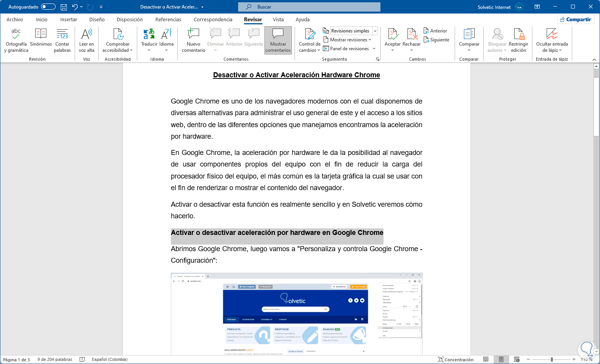Open Traducir translation tool
This screenshot has height=364, width=600.
(x=149, y=40)
